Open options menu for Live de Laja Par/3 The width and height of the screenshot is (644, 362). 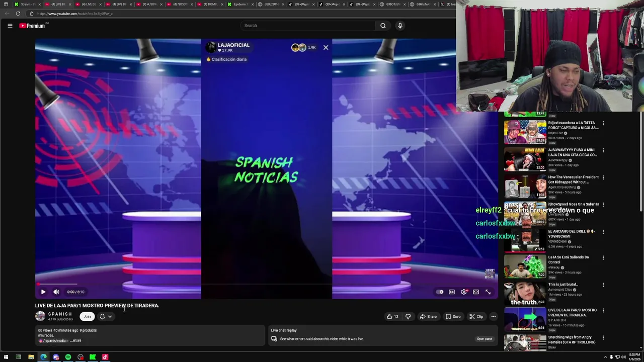(x=603, y=311)
